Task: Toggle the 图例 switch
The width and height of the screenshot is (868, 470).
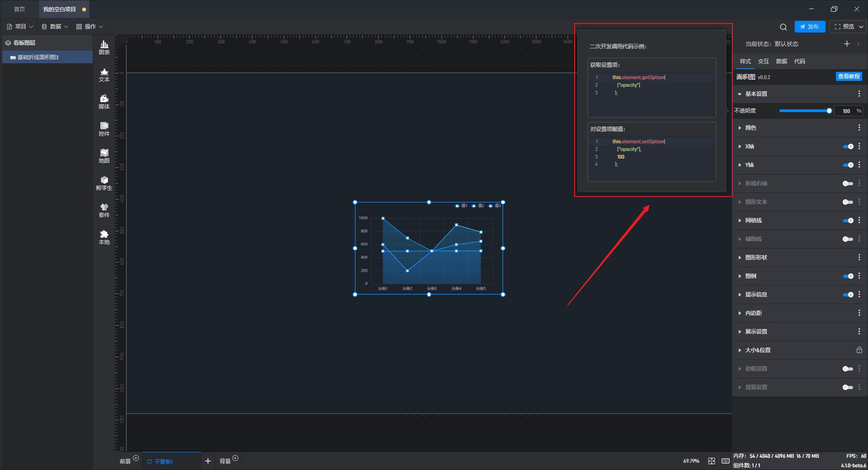Action: (x=848, y=276)
